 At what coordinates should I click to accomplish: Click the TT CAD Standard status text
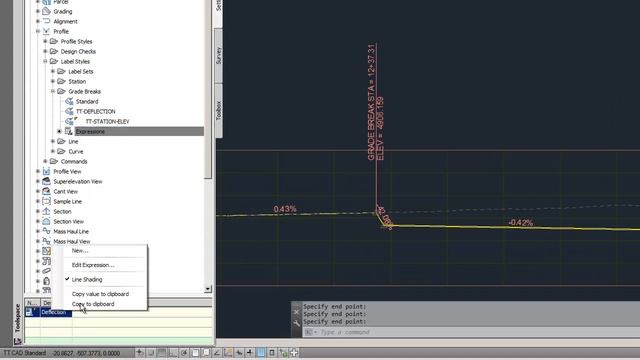[x=24, y=353]
